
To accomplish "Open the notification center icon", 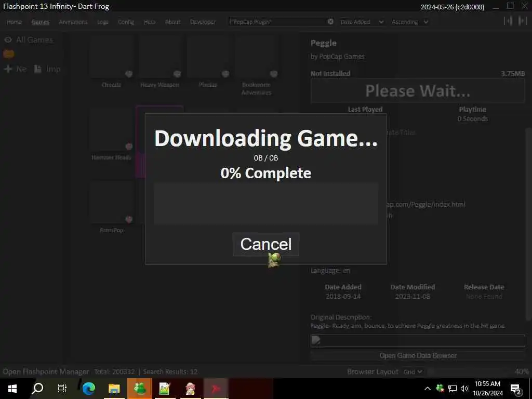I will pos(516,389).
